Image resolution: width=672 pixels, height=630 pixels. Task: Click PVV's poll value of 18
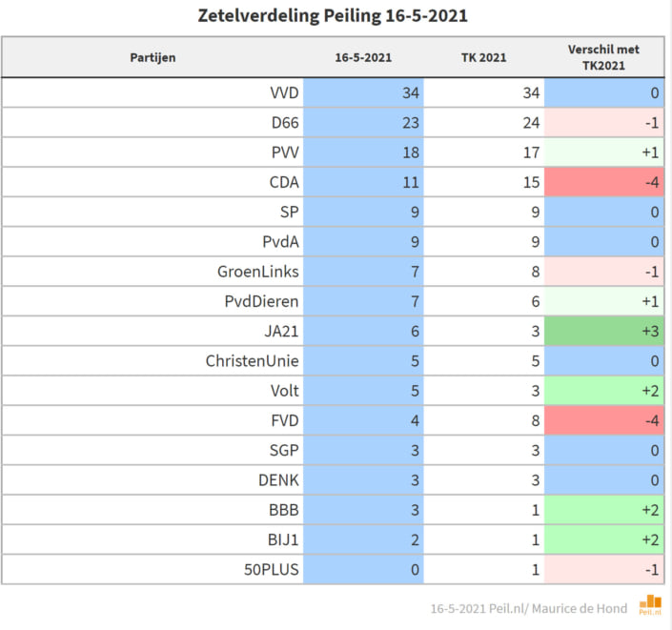pyautogui.click(x=411, y=152)
